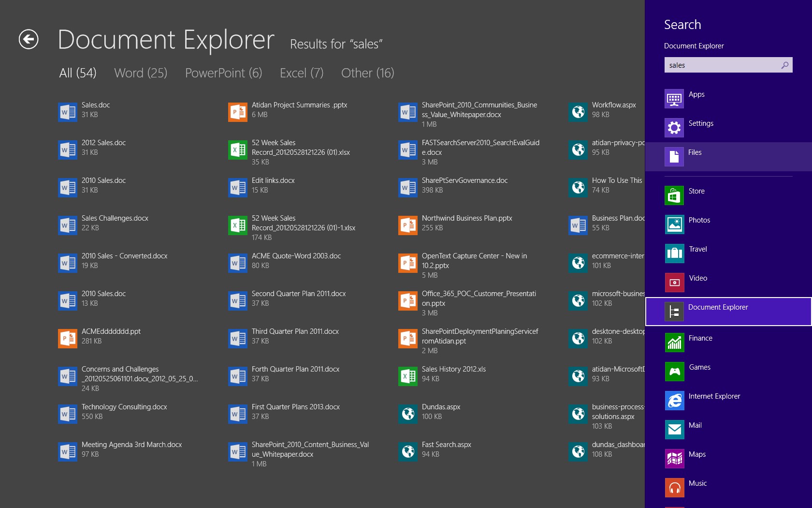Viewport: 812px width, 508px height.
Task: Open the Store app icon
Action: pos(674,195)
